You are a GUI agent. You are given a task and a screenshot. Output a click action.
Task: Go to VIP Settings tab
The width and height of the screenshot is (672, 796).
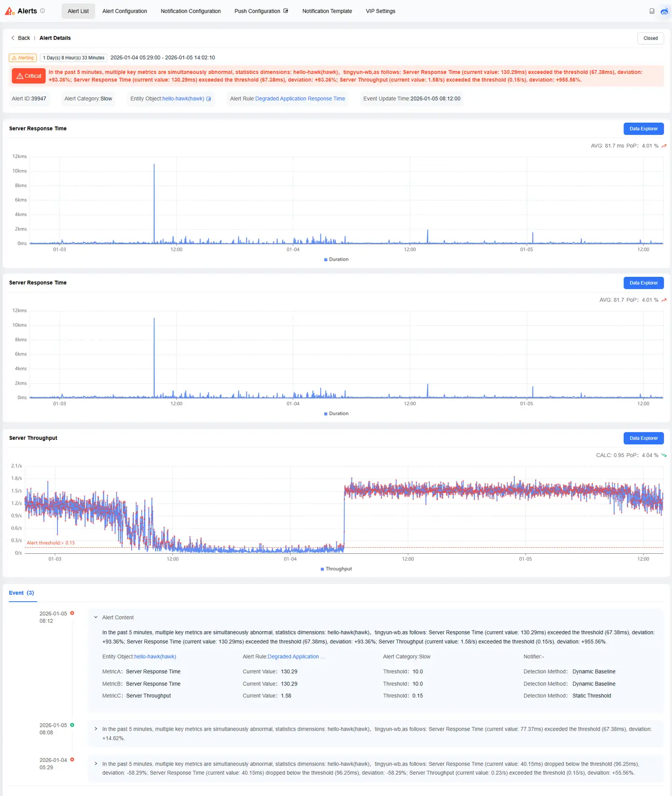click(x=380, y=11)
